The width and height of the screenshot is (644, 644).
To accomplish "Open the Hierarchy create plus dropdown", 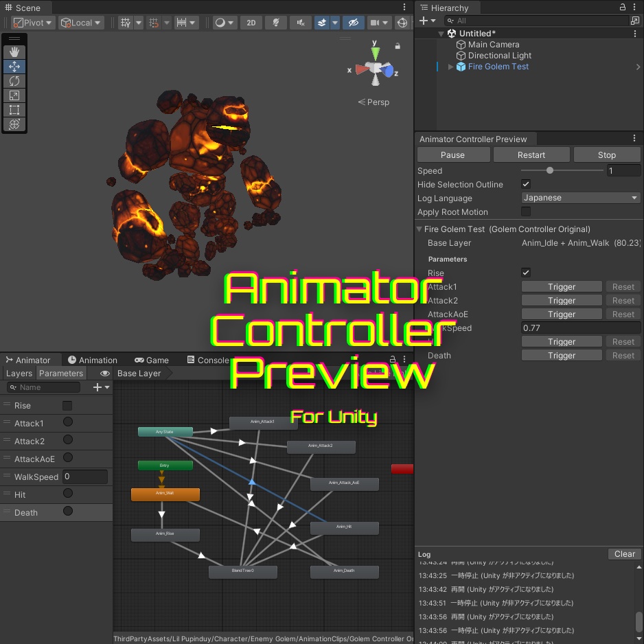I will pos(427,21).
